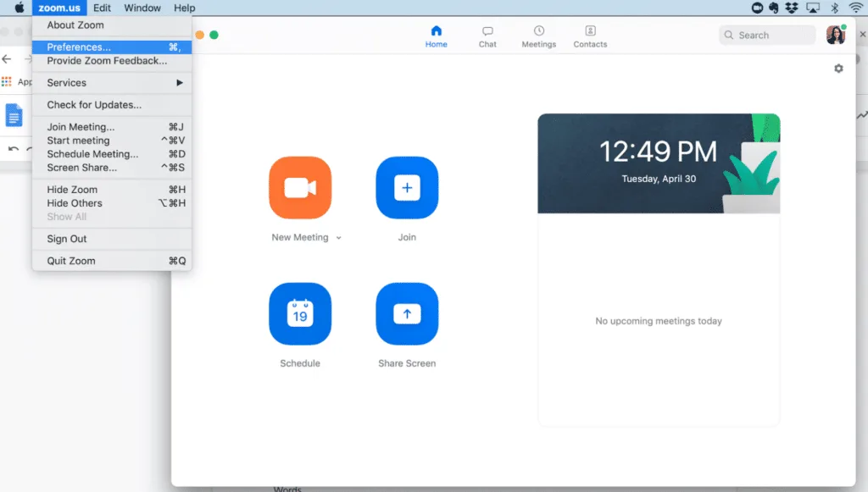Open Zoom settings with the gear icon
Image resolution: width=868 pixels, height=492 pixels.
coord(838,68)
